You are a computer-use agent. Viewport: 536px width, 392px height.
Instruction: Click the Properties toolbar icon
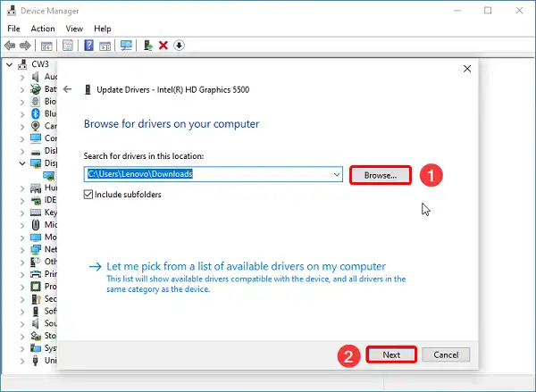tap(68, 46)
